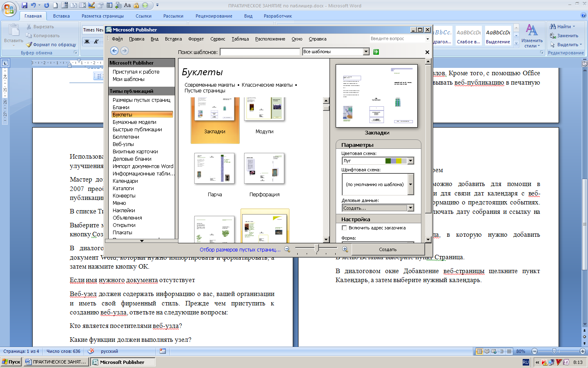Viewport: 588px width, 368px height.
Task: Open Все шаблоны dropdown
Action: click(366, 52)
